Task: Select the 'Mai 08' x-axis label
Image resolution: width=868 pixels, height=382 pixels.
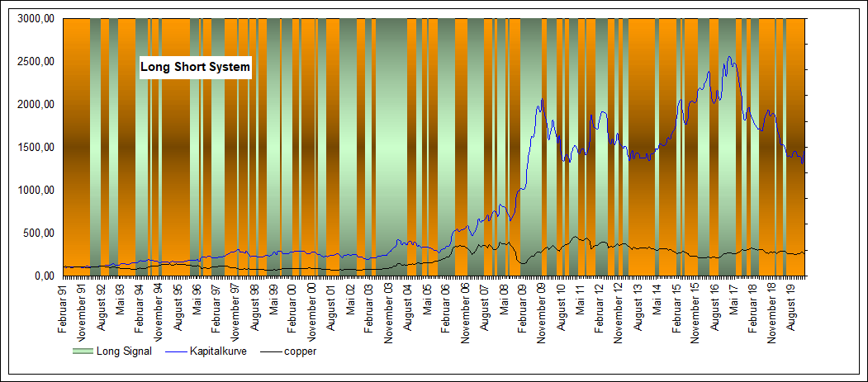Action: click(x=503, y=299)
